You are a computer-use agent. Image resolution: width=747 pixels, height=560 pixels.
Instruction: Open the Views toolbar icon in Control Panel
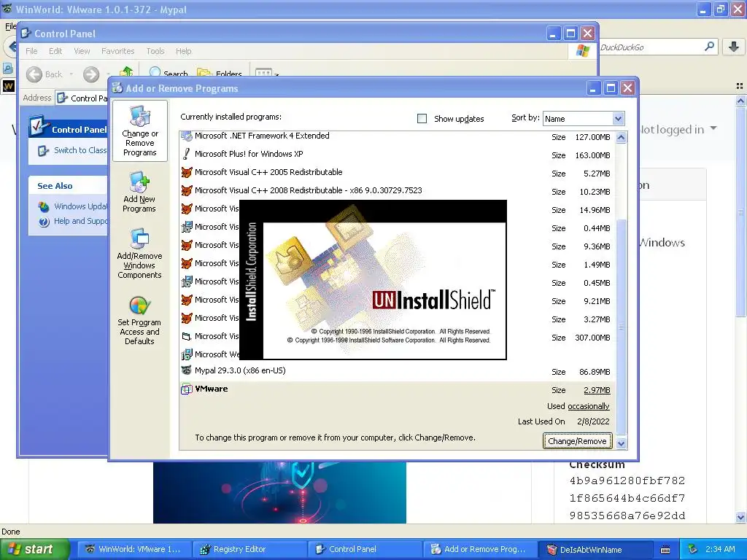(263, 72)
